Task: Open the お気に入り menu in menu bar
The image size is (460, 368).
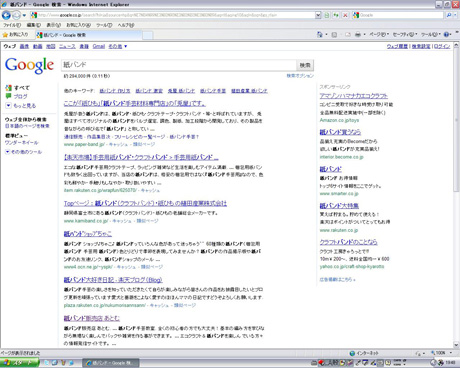Action: [78, 25]
